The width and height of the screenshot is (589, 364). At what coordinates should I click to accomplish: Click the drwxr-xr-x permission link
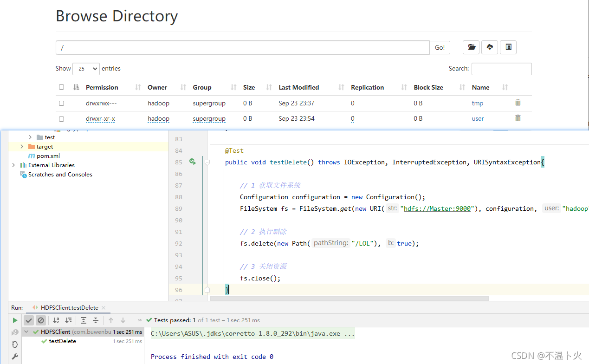click(x=100, y=119)
